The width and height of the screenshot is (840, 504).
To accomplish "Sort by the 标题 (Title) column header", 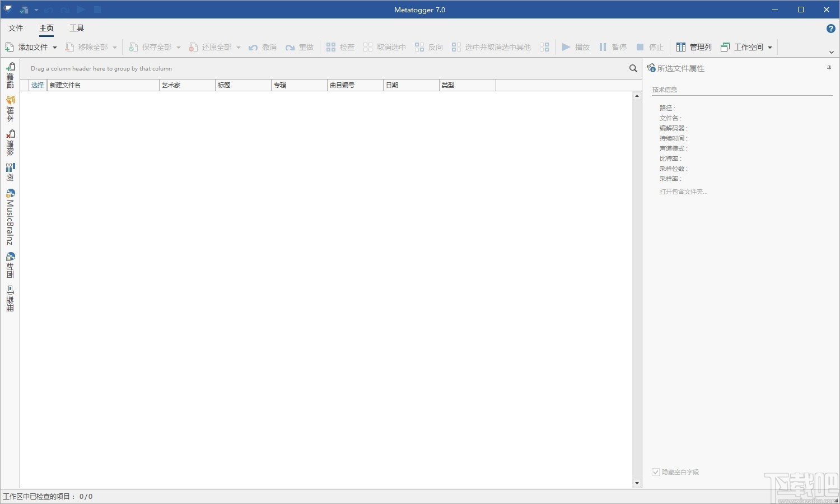I will click(243, 85).
